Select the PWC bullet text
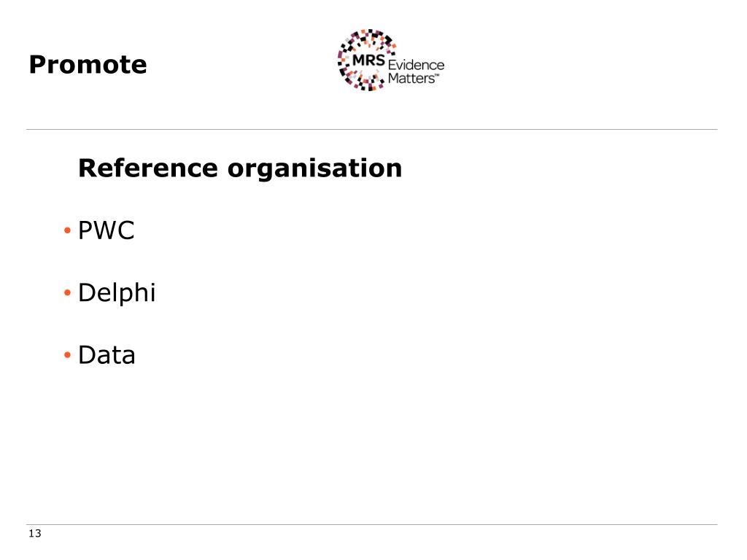Screen dimensions: 747x560 coord(107,232)
